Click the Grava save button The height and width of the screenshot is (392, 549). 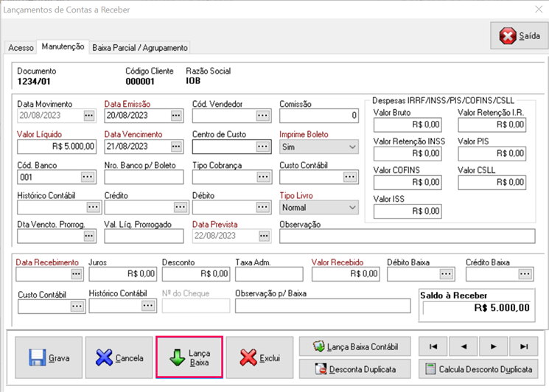47,358
